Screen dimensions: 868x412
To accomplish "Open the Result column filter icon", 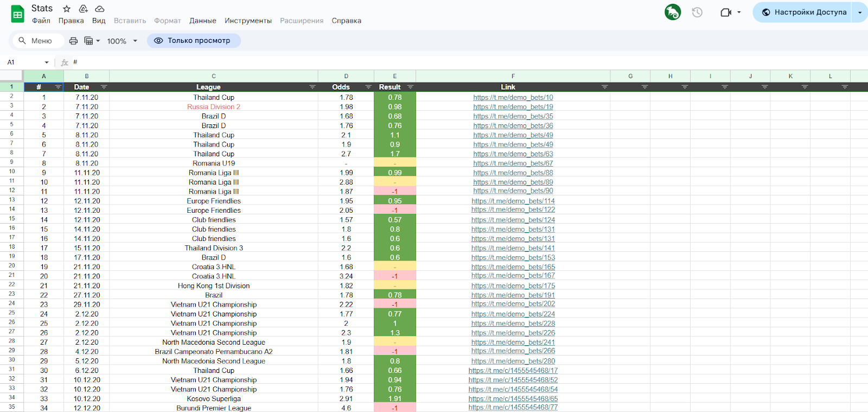I will point(410,87).
